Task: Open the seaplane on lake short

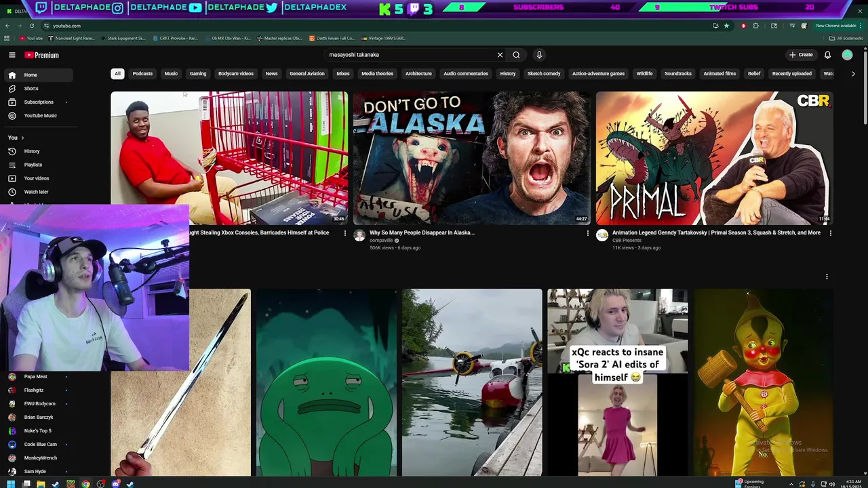Action: point(472,383)
